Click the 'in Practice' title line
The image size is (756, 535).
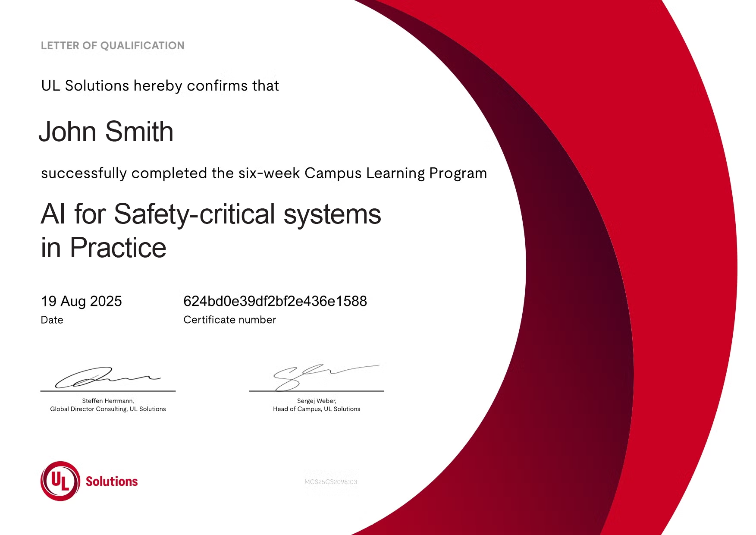point(104,248)
